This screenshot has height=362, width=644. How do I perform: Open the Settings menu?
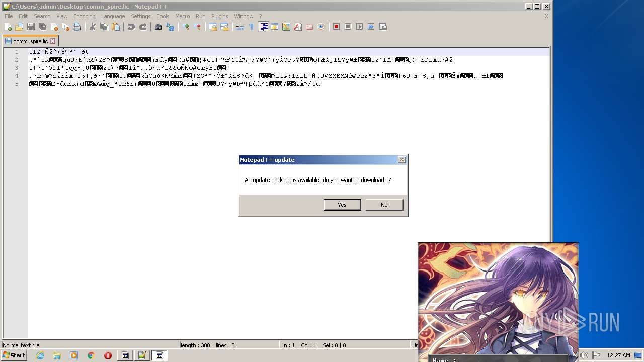(x=141, y=16)
